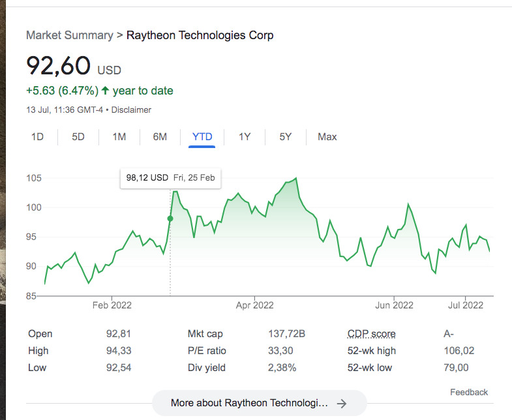Click the chart at Apr 2022 label
The height and width of the screenshot is (420, 512).
[254, 305]
